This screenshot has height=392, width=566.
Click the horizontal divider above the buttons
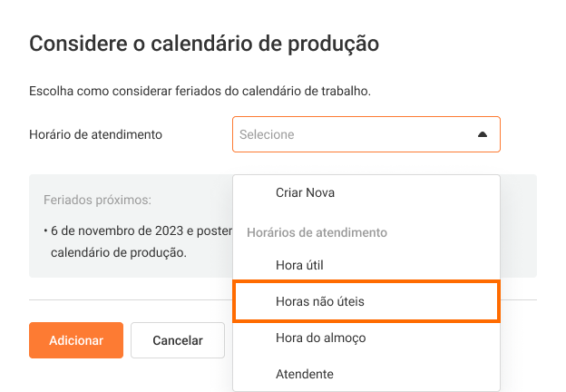coord(127,299)
